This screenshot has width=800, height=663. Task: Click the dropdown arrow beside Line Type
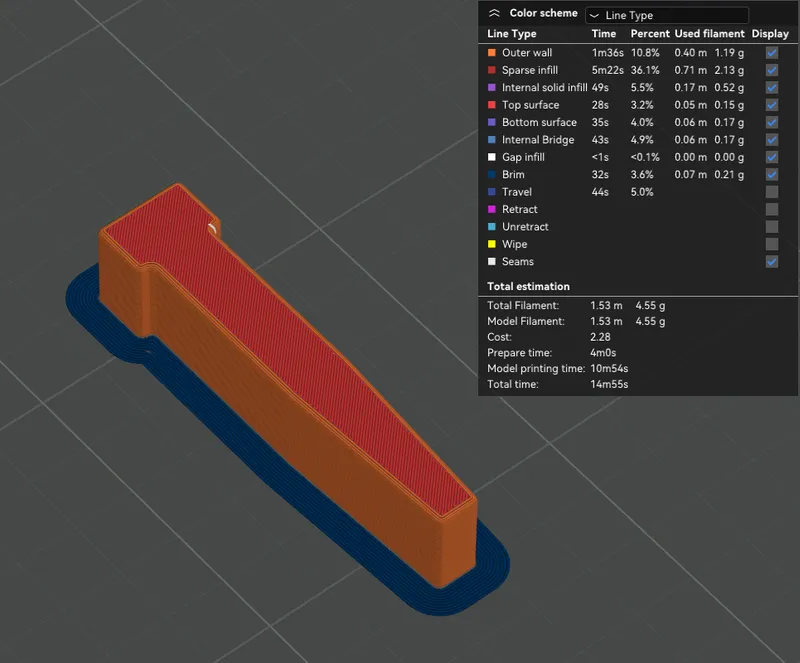594,16
